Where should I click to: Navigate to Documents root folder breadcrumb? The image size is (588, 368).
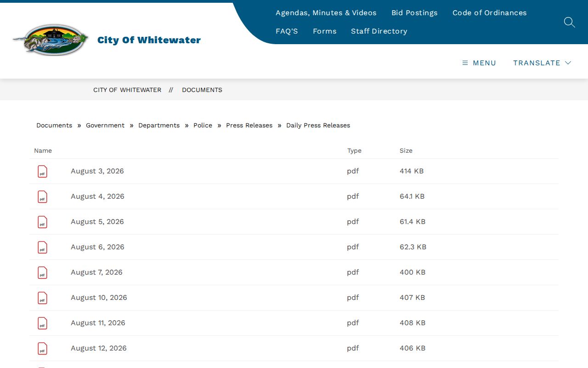54,126
